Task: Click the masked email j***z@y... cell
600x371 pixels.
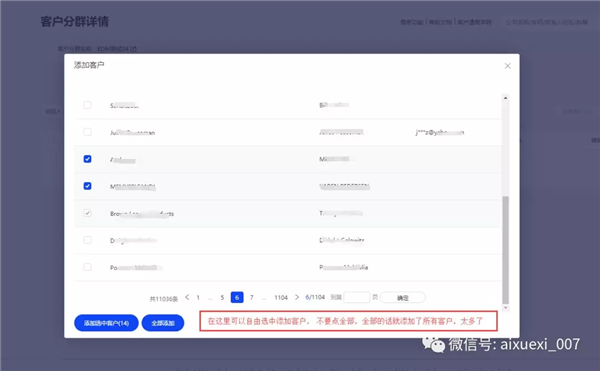Action: (x=440, y=132)
